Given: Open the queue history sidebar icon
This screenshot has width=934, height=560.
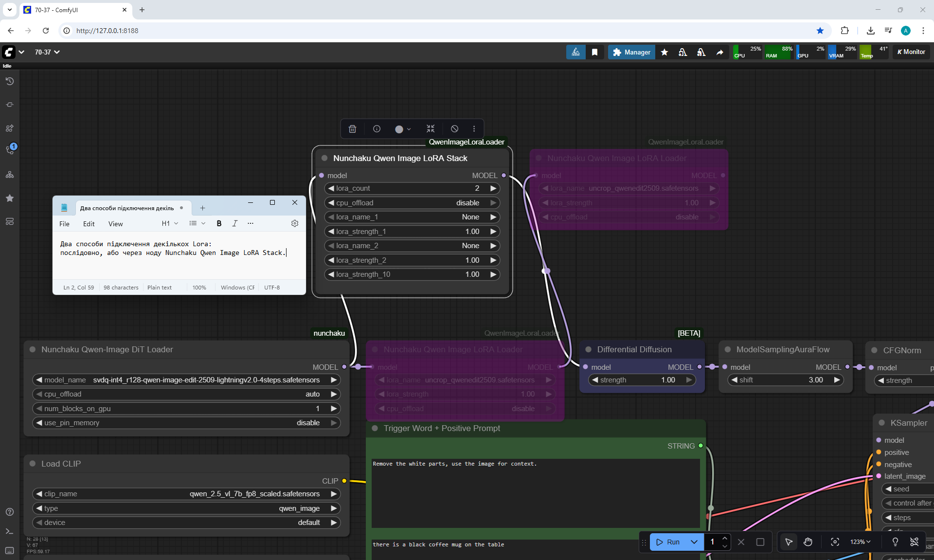Looking at the screenshot, I should (x=10, y=81).
